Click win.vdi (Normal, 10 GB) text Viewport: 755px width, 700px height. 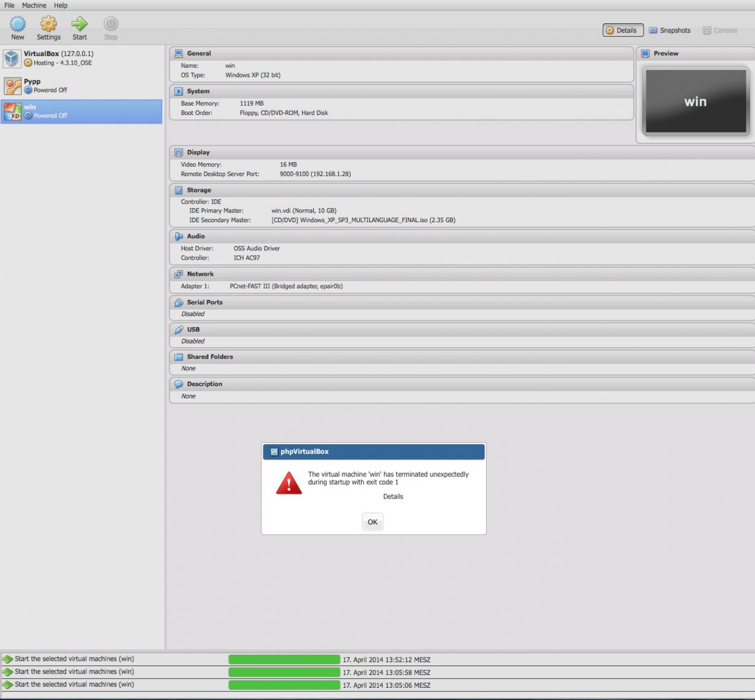(x=304, y=211)
